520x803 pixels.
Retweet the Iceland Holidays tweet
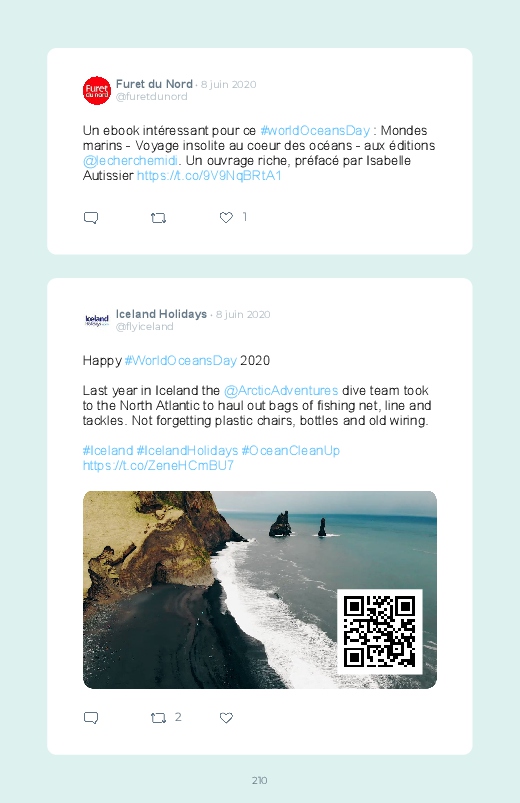pos(158,719)
